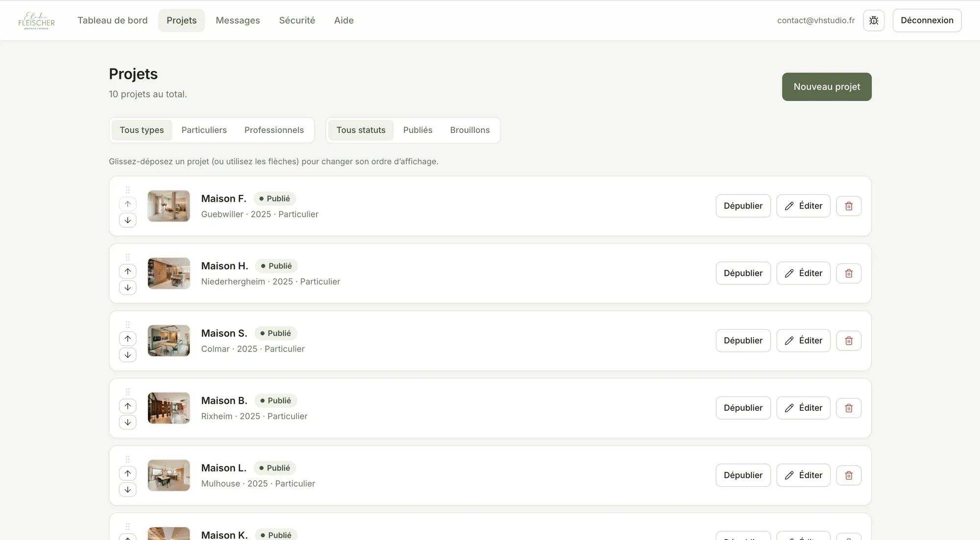Click the text Mulhouse · 2025 · Particulier
This screenshot has width=980, height=540.
click(258, 484)
